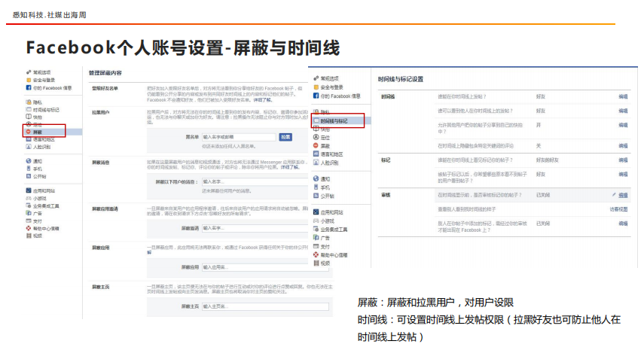Open 常规选项 icon in the blocking-page sidebar
The width and height of the screenshot is (644, 347).
coord(29,72)
